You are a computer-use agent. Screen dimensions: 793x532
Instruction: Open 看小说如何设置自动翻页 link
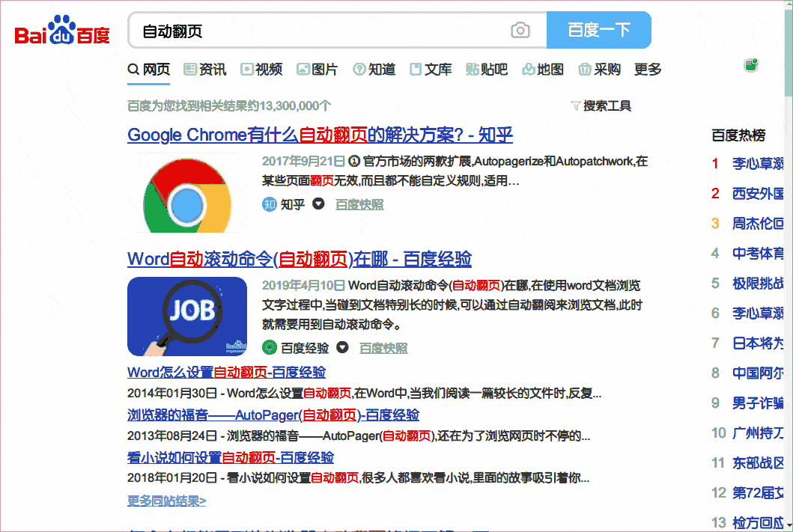pyautogui.click(x=231, y=457)
